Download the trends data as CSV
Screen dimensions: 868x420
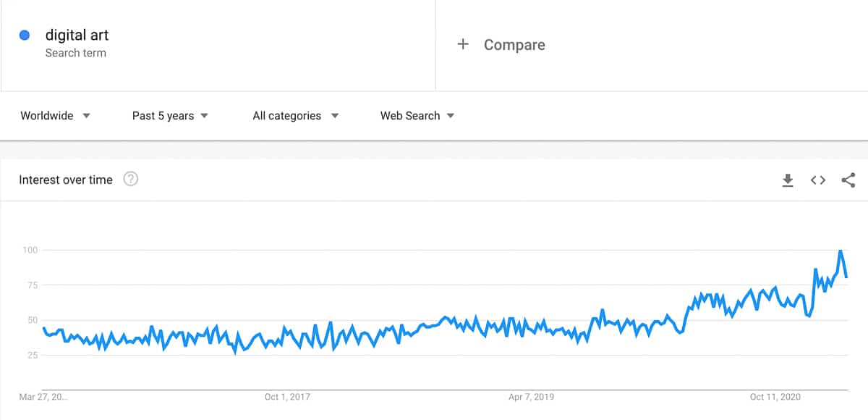(788, 180)
